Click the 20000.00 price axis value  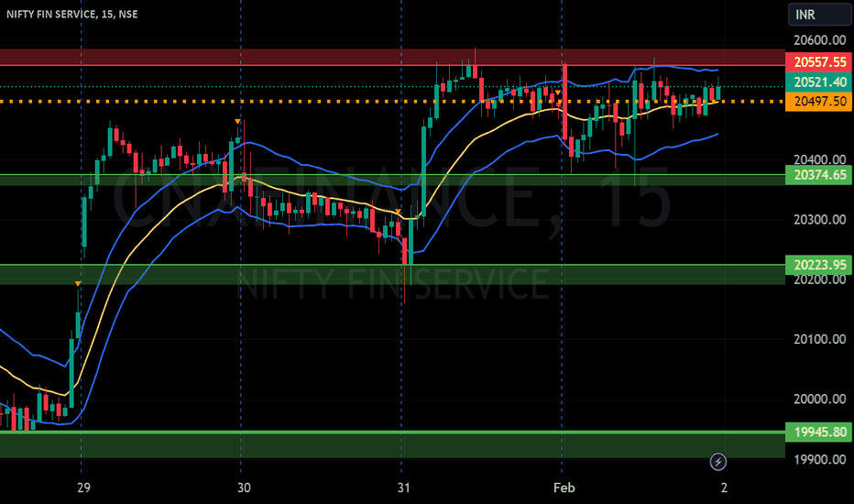[x=820, y=399]
